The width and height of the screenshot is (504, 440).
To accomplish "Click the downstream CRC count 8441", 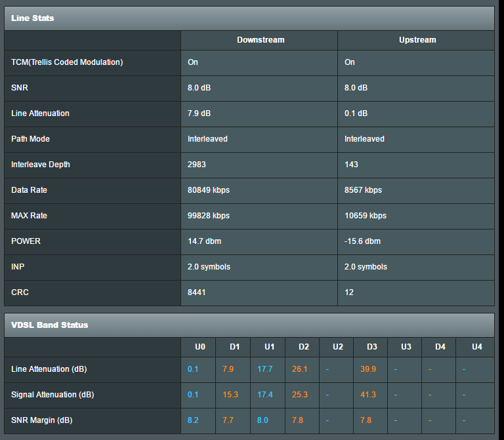I will 197,292.
